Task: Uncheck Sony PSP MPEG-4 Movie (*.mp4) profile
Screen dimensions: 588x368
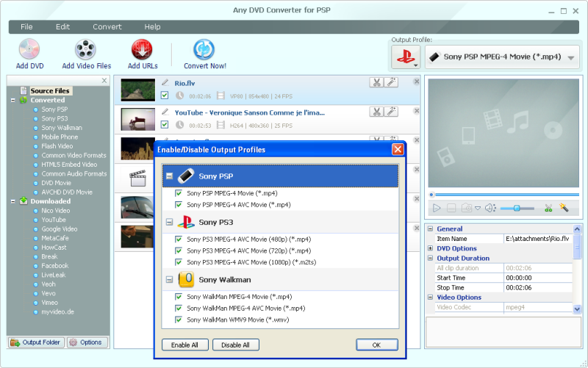Action: click(x=179, y=193)
